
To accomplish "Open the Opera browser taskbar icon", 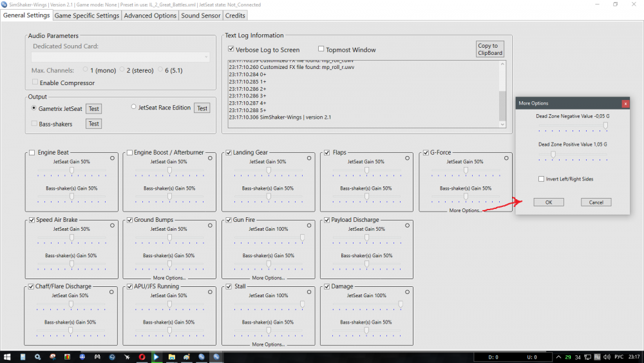I will (142, 357).
